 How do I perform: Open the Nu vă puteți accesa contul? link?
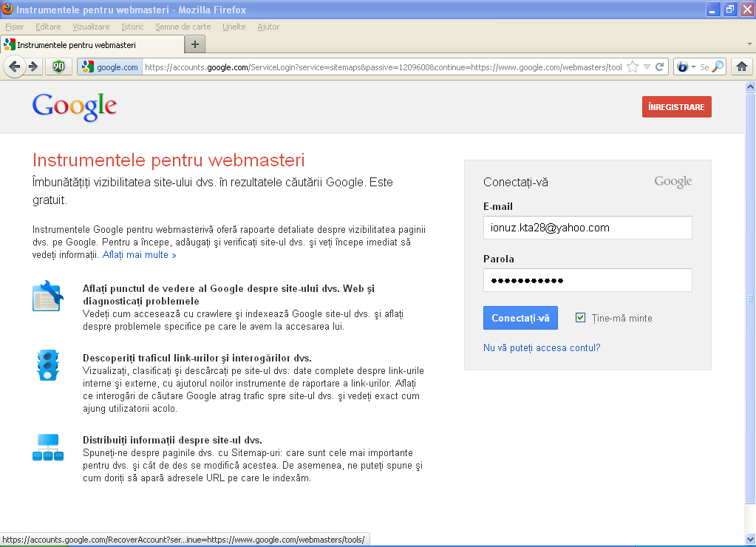(542, 347)
